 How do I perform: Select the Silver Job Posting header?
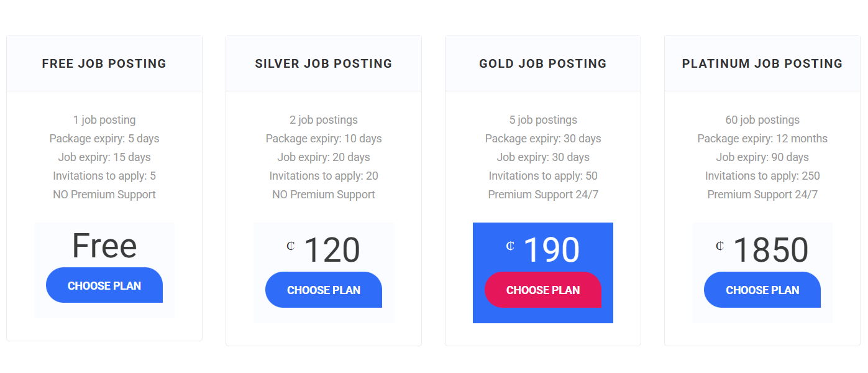pos(323,63)
